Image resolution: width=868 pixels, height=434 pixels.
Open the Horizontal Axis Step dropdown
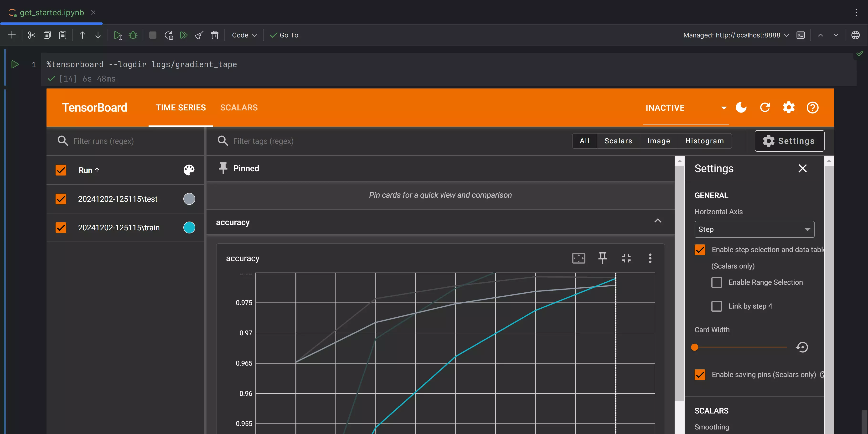754,229
